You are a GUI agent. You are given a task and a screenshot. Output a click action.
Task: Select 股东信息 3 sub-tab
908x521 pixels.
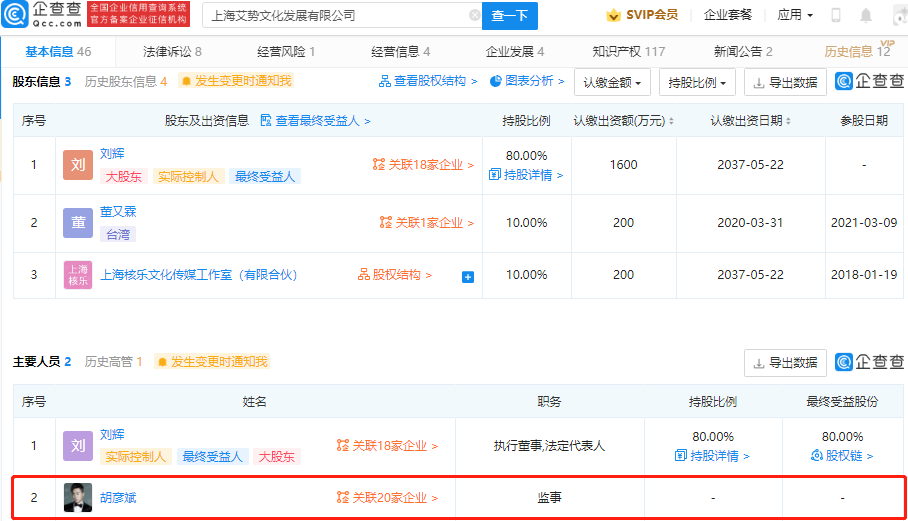[42, 81]
